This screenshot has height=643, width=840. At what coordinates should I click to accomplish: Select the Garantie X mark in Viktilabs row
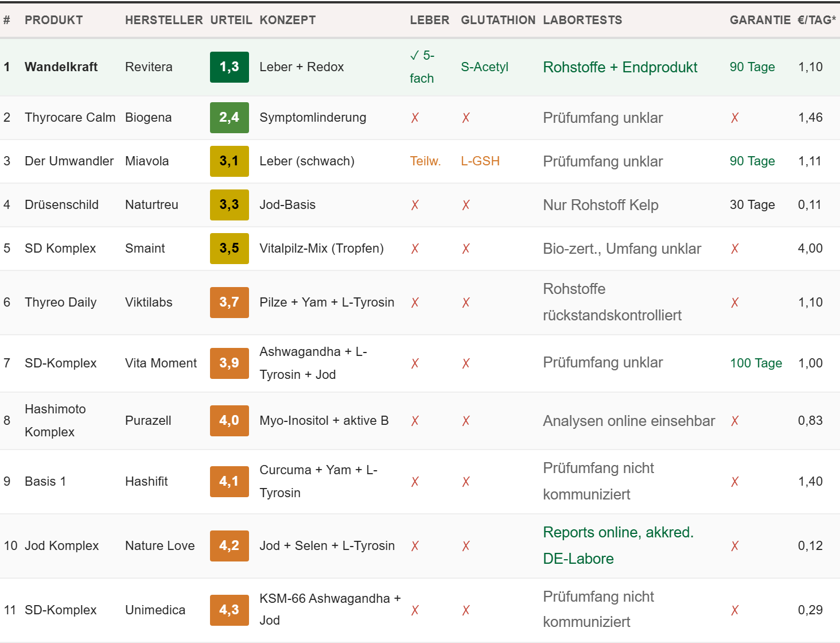(x=735, y=303)
